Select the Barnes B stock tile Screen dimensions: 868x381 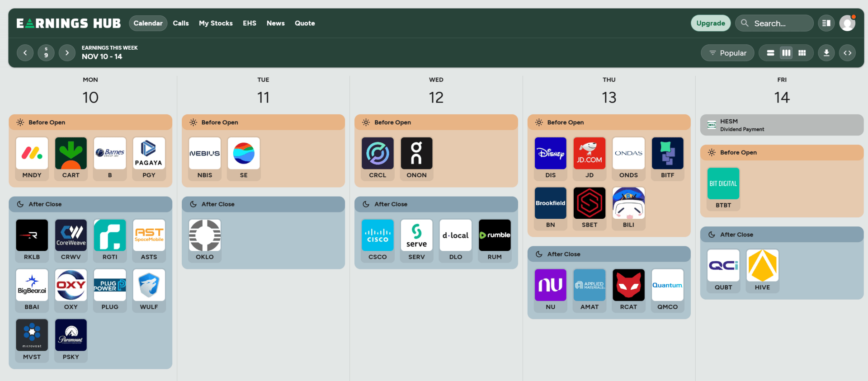[110, 159]
